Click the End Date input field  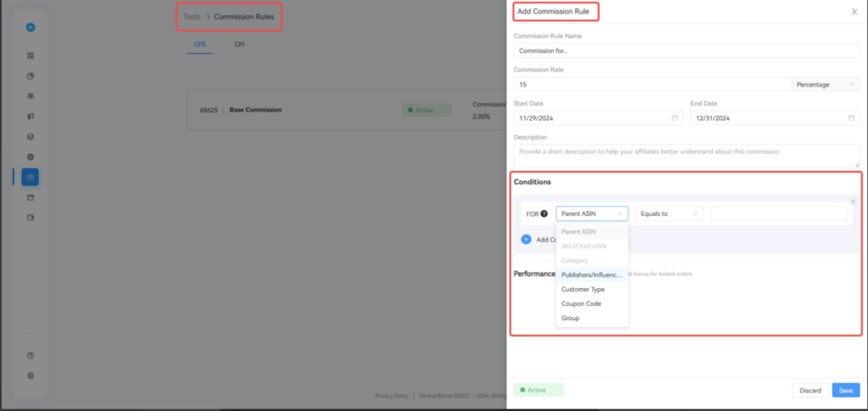[x=775, y=118]
